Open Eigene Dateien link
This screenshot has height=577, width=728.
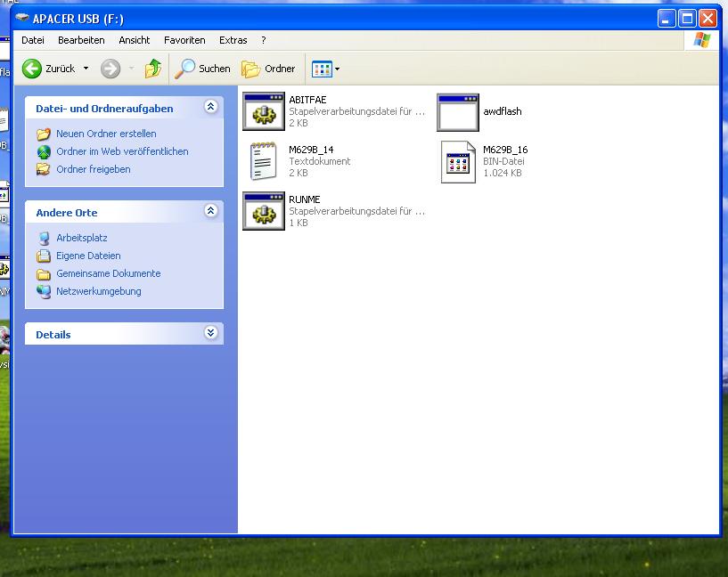(89, 256)
